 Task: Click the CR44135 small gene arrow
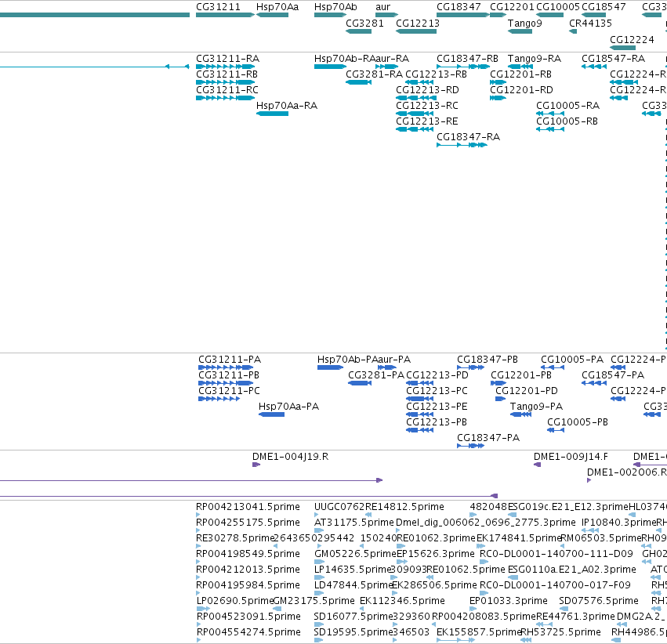tap(573, 31)
